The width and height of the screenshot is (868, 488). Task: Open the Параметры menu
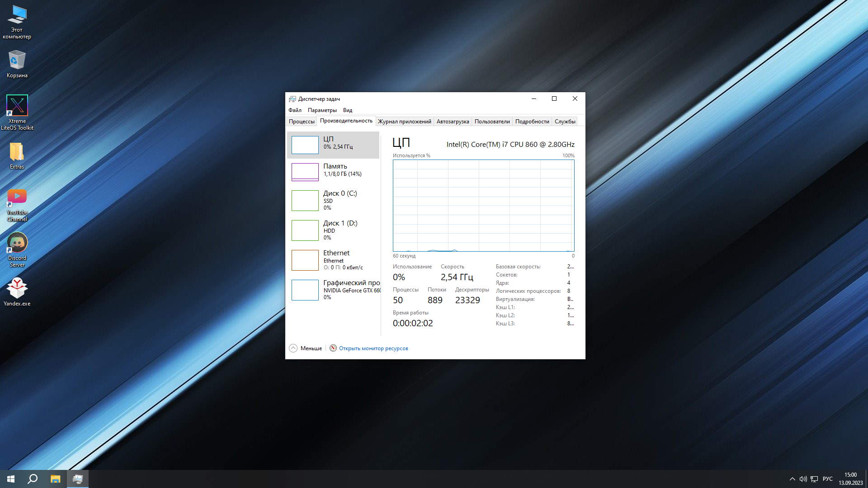[x=322, y=110]
